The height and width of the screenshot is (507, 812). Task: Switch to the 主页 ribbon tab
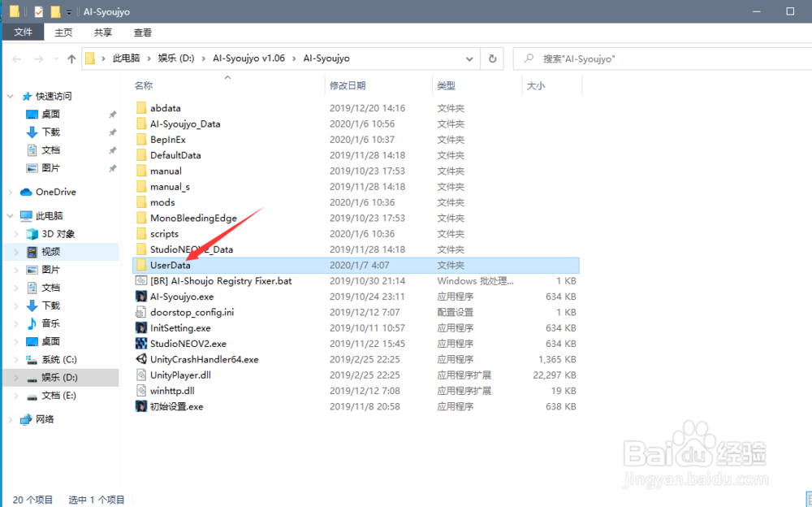pyautogui.click(x=63, y=32)
